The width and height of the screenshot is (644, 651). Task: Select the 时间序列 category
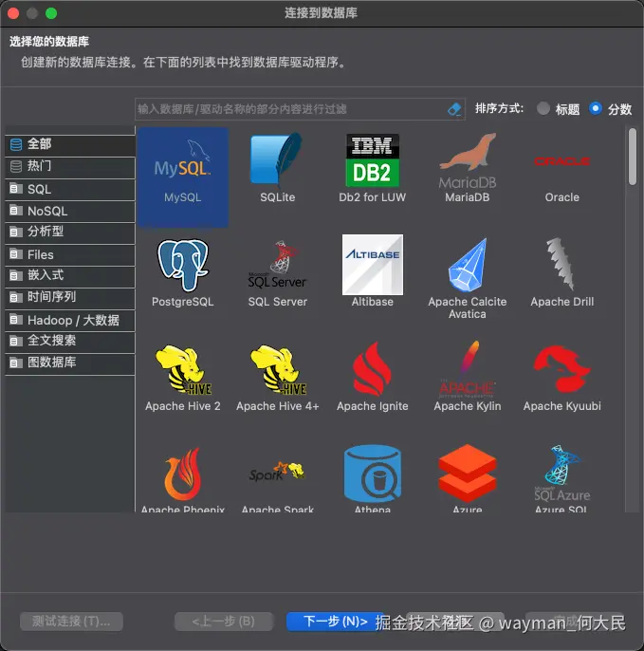70,297
